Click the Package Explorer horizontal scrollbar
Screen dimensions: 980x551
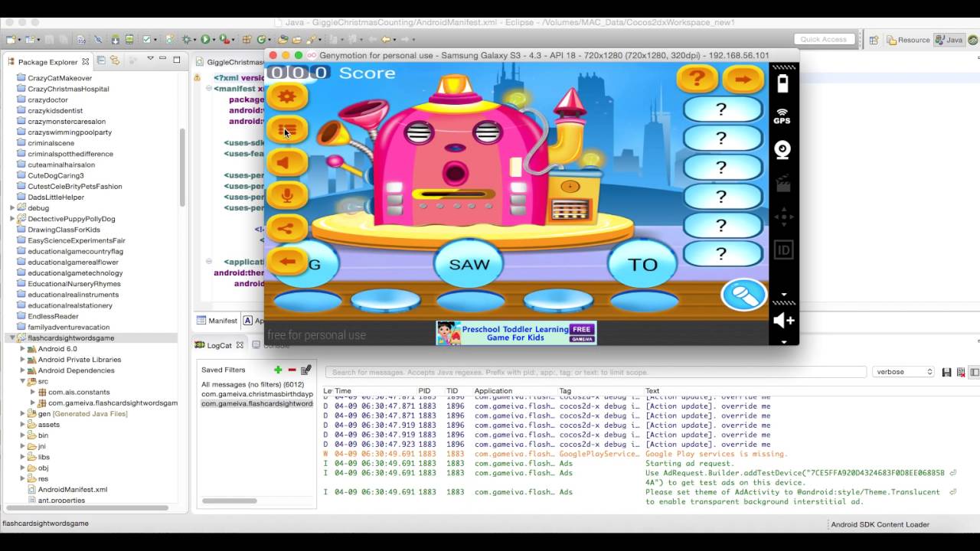click(x=86, y=507)
